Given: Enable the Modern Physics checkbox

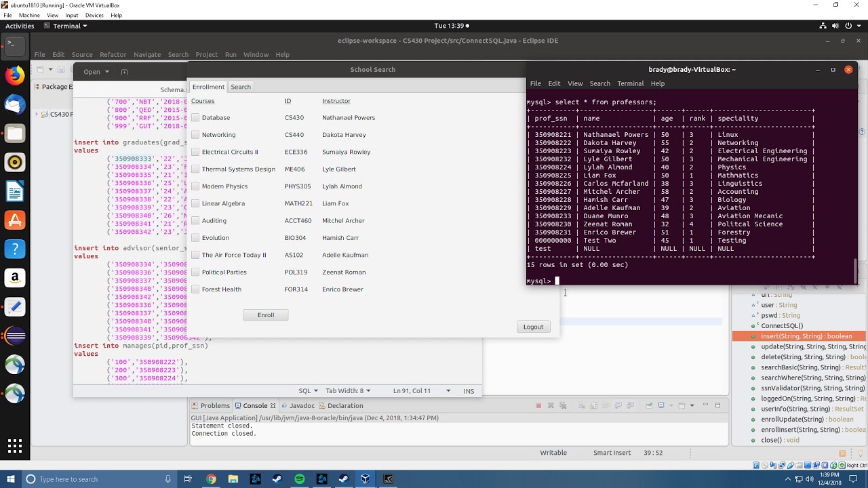Looking at the screenshot, I should (x=195, y=186).
